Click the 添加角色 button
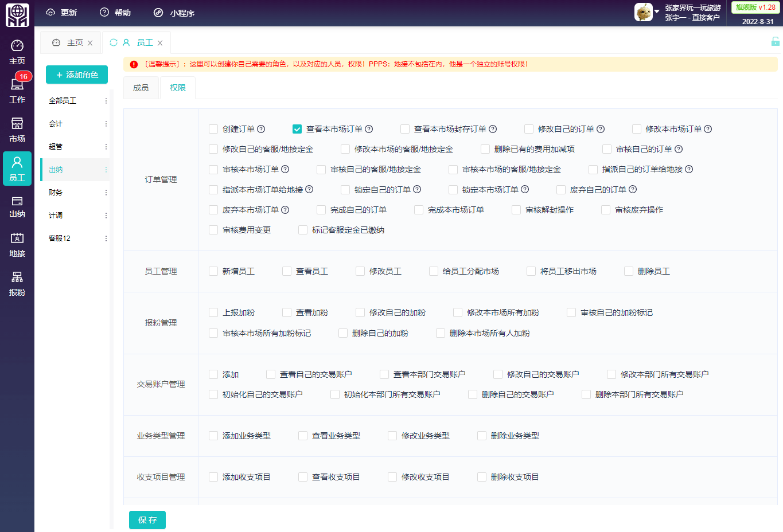Image resolution: width=783 pixels, height=532 pixels. [76, 75]
